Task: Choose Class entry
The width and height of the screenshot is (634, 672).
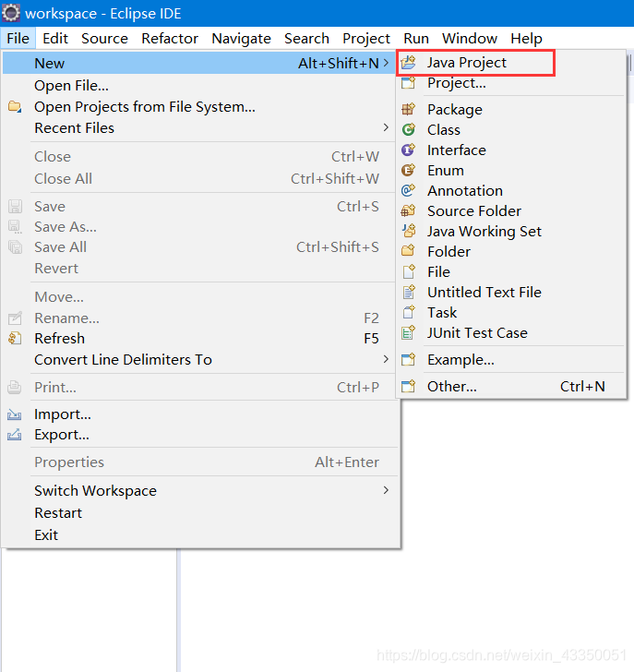Action: coord(510,129)
